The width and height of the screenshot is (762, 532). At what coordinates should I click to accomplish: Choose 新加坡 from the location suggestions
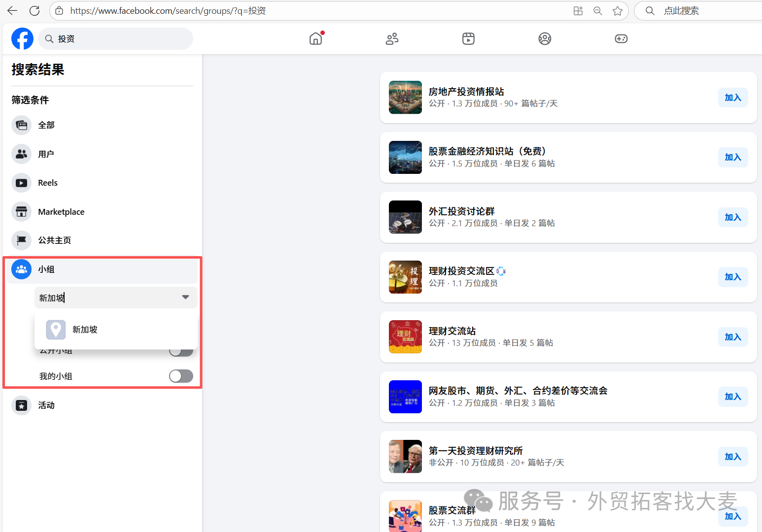coord(116,330)
